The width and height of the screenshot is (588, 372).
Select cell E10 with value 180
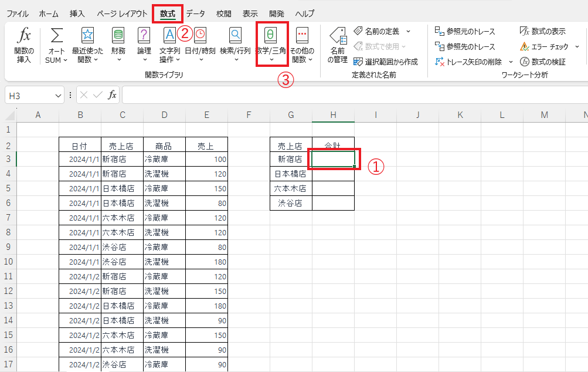click(206, 262)
